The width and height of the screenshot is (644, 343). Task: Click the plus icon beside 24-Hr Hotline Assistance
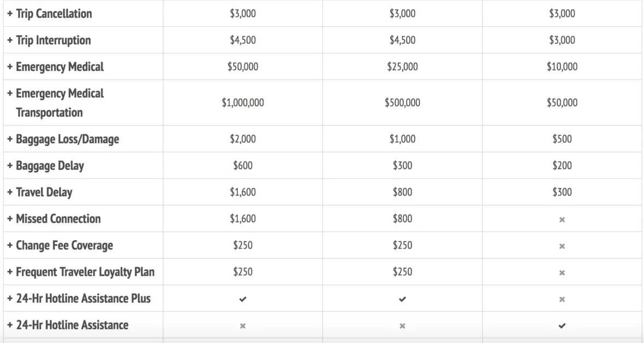click(x=10, y=325)
